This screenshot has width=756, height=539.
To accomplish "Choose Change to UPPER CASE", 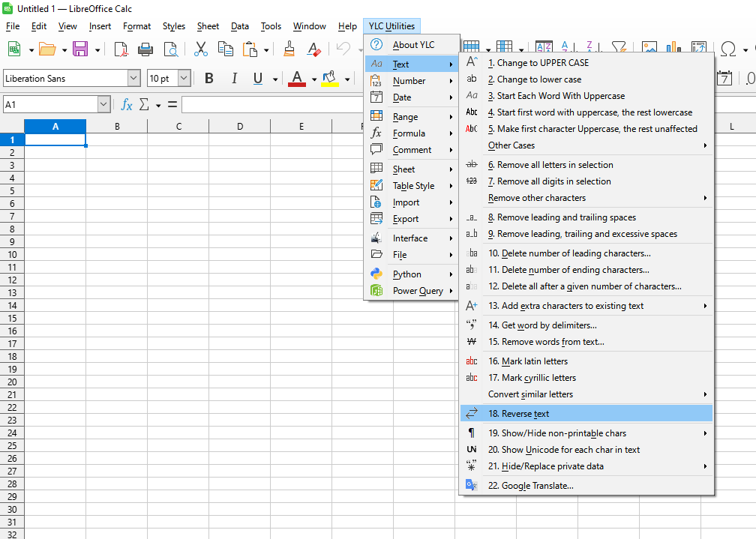I will [538, 63].
